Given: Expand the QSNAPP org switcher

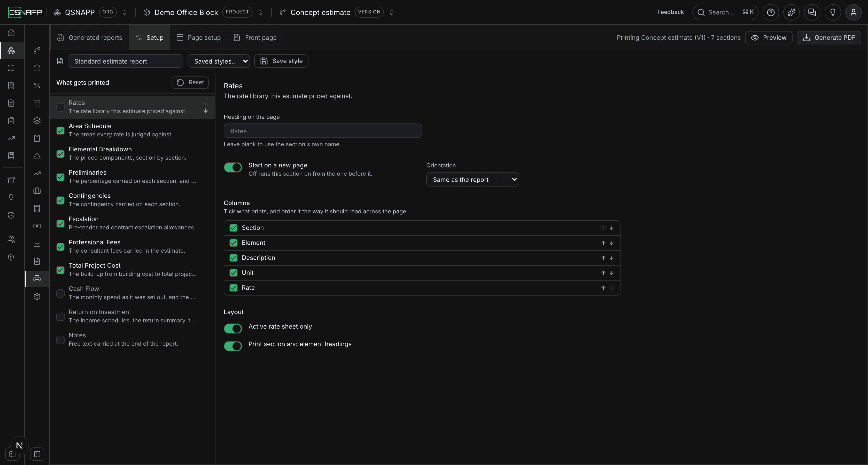Looking at the screenshot, I should pos(124,12).
